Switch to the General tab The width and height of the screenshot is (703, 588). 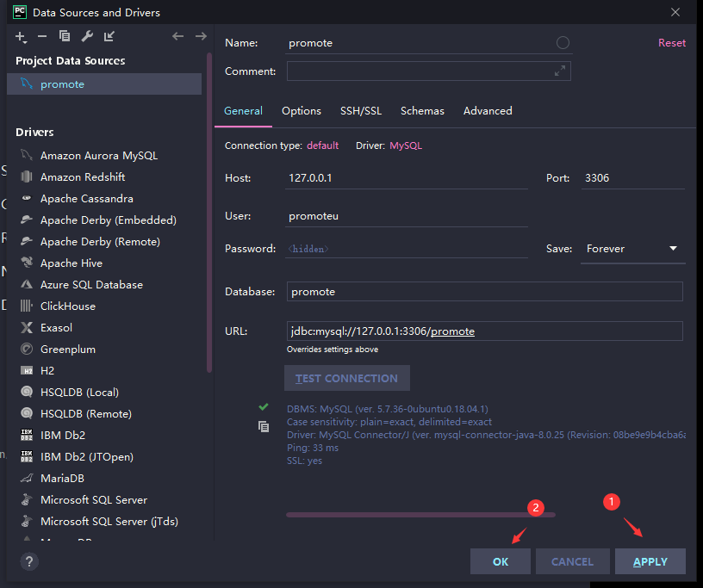(x=243, y=111)
